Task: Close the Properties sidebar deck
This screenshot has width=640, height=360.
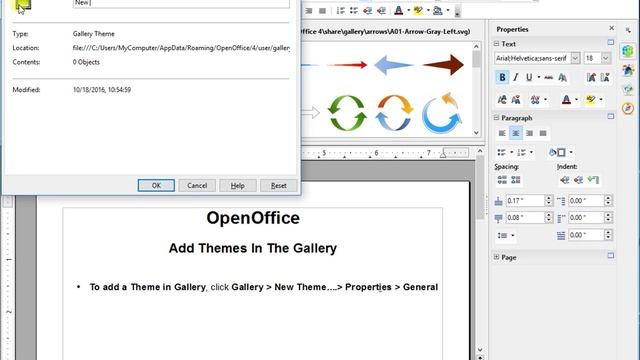Action: [x=611, y=28]
